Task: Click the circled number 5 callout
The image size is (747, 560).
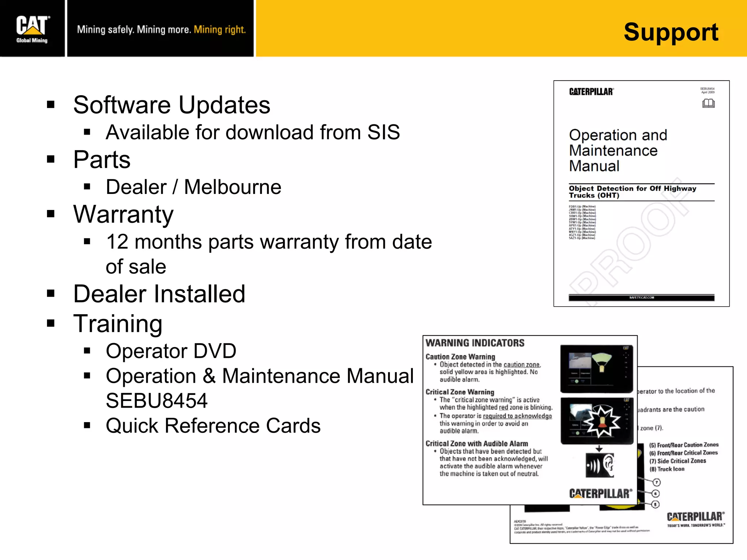Action: (655, 505)
